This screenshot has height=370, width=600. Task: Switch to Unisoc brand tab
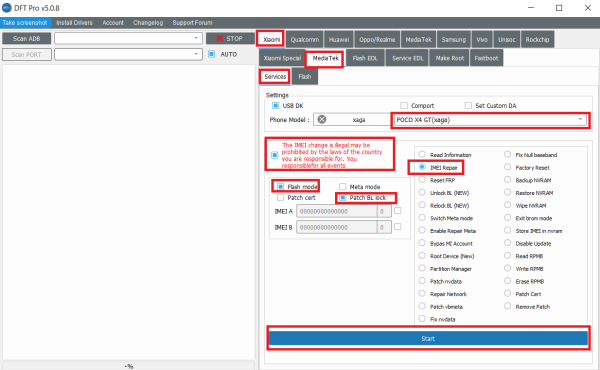click(x=507, y=39)
